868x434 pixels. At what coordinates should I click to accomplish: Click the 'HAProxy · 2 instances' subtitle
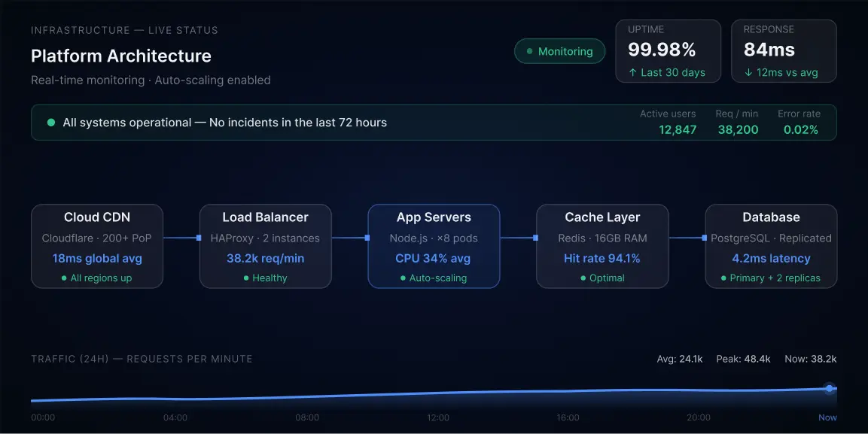(265, 238)
